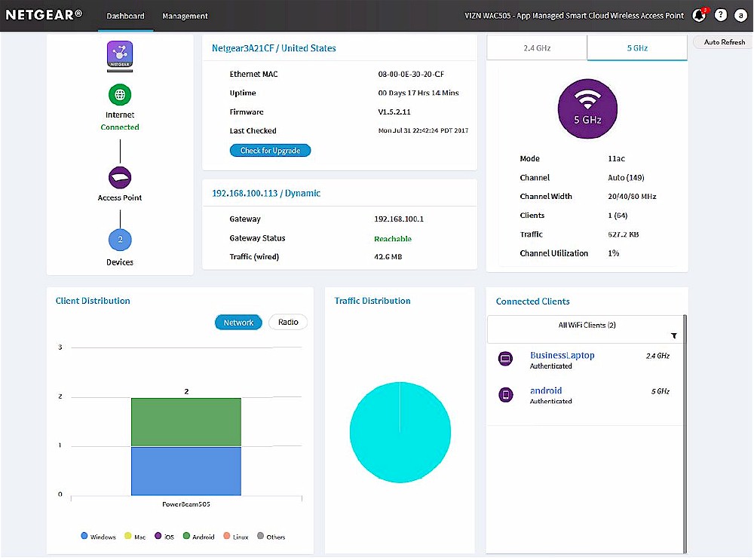Click the Netgear3A21CF / United States heading
Screen dimensions: 754x560
point(274,48)
